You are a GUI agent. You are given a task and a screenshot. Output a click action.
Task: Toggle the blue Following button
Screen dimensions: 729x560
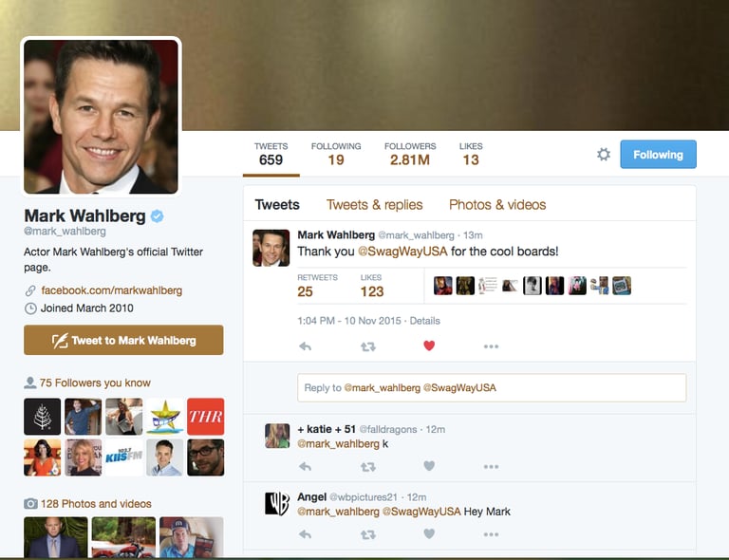[658, 155]
